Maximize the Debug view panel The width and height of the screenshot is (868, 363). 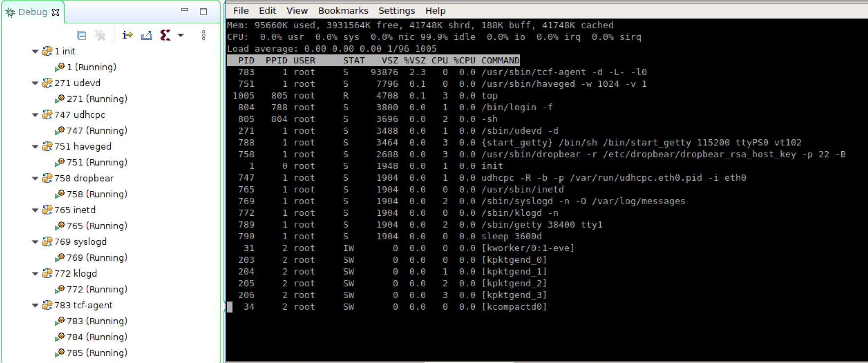coord(204,12)
